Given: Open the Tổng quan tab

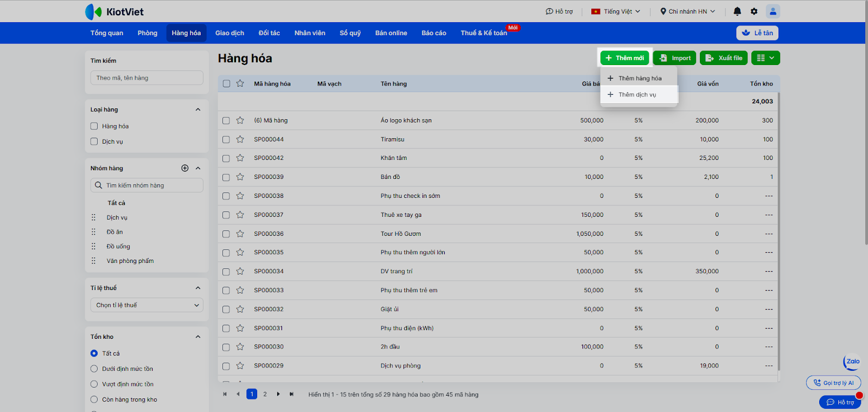Looking at the screenshot, I should click(x=107, y=33).
